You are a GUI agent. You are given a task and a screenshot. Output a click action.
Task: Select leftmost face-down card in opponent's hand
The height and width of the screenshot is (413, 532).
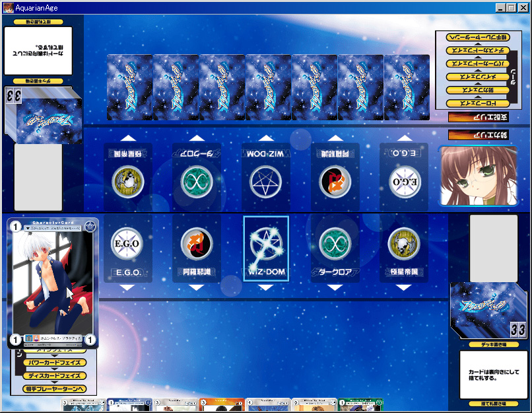tap(129, 87)
